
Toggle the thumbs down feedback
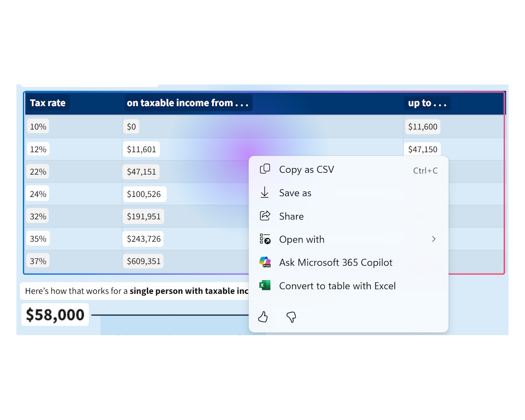[x=291, y=317]
